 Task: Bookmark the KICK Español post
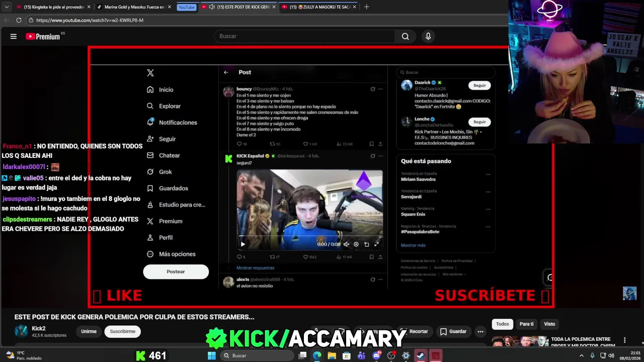click(x=372, y=257)
